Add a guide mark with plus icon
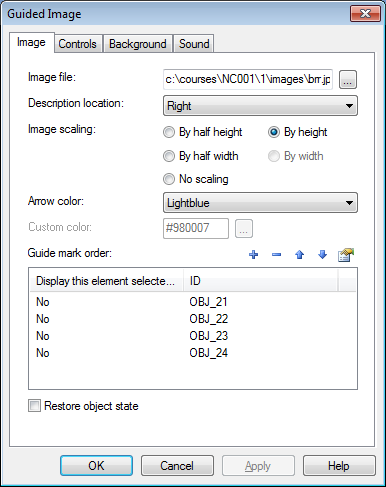386x487 pixels. pyautogui.click(x=254, y=255)
